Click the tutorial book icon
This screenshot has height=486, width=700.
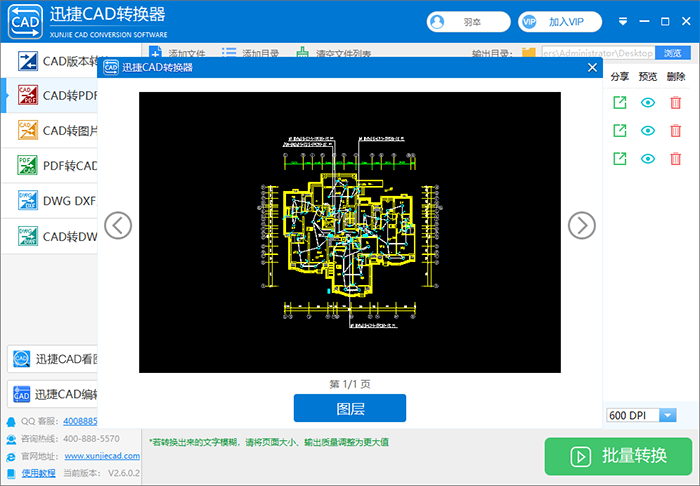click(11, 473)
